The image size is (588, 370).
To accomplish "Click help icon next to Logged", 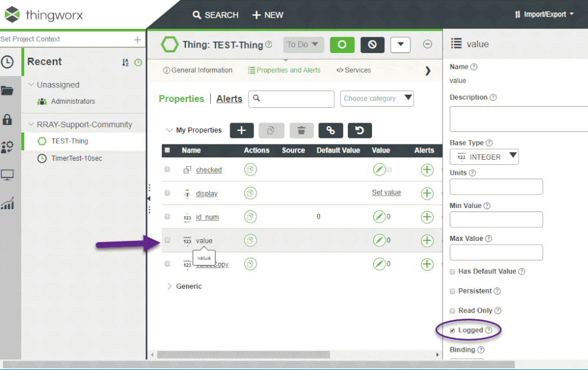I will [x=489, y=330].
